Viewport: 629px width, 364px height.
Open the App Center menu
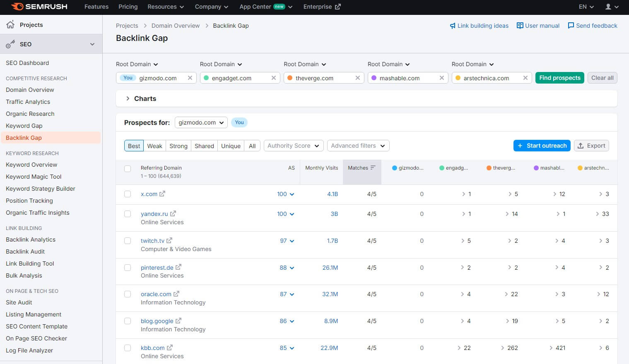(x=266, y=7)
